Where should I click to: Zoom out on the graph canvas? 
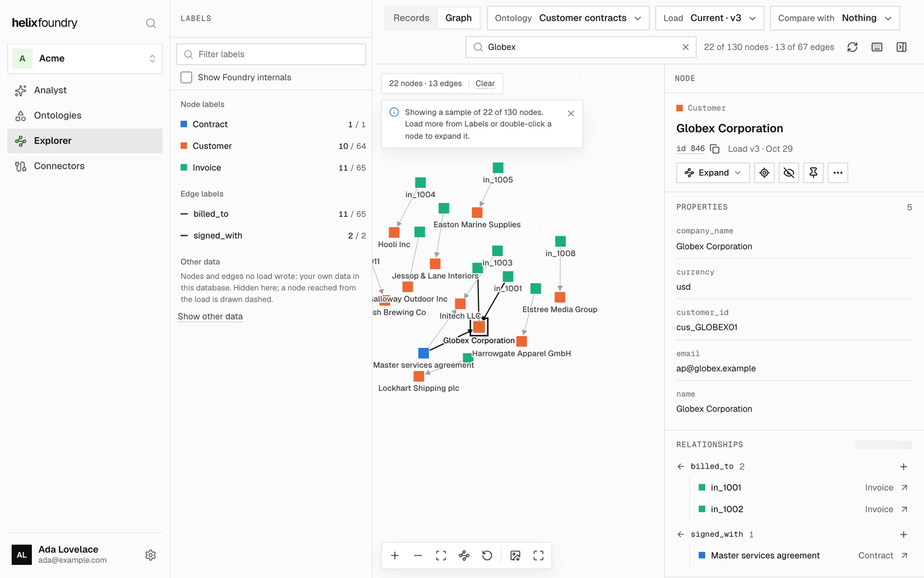418,555
